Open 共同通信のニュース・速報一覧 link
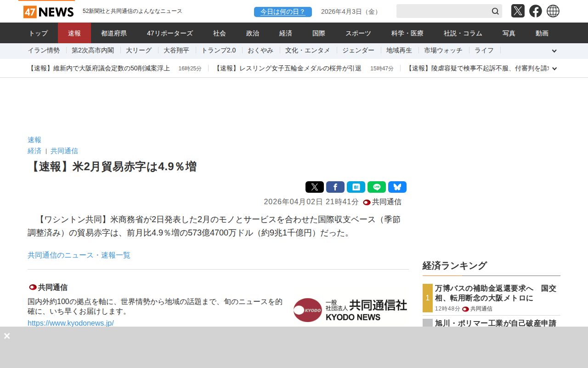The height and width of the screenshot is (368, 588). pos(79,255)
